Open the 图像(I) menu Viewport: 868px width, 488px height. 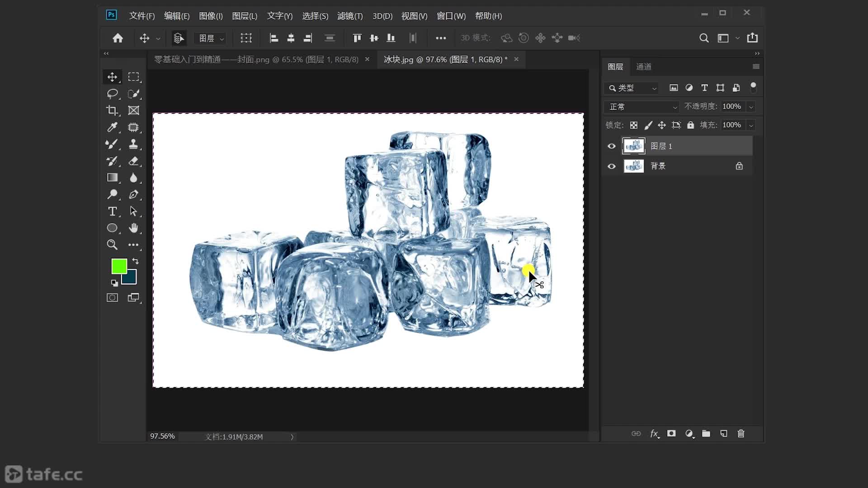click(x=211, y=16)
